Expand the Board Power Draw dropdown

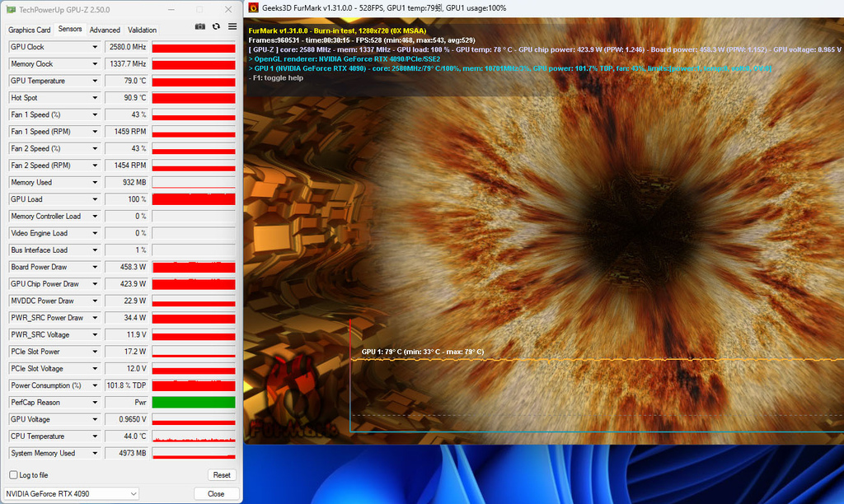(95, 267)
